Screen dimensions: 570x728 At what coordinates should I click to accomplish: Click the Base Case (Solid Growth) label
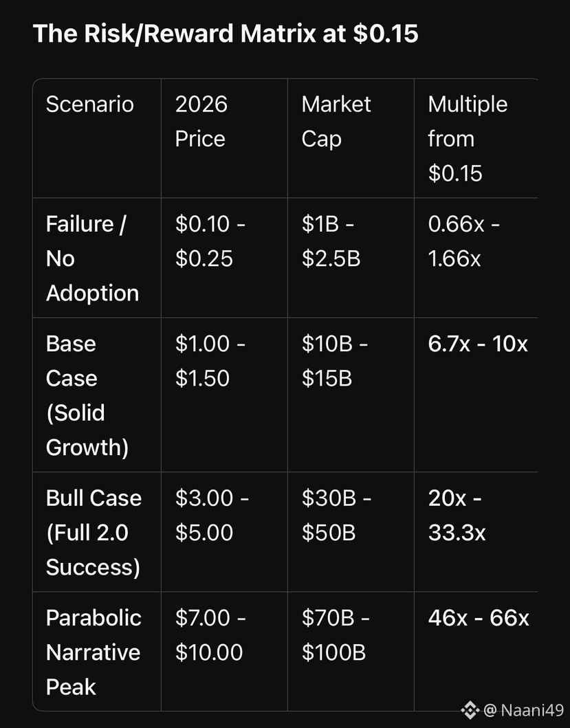(x=87, y=395)
